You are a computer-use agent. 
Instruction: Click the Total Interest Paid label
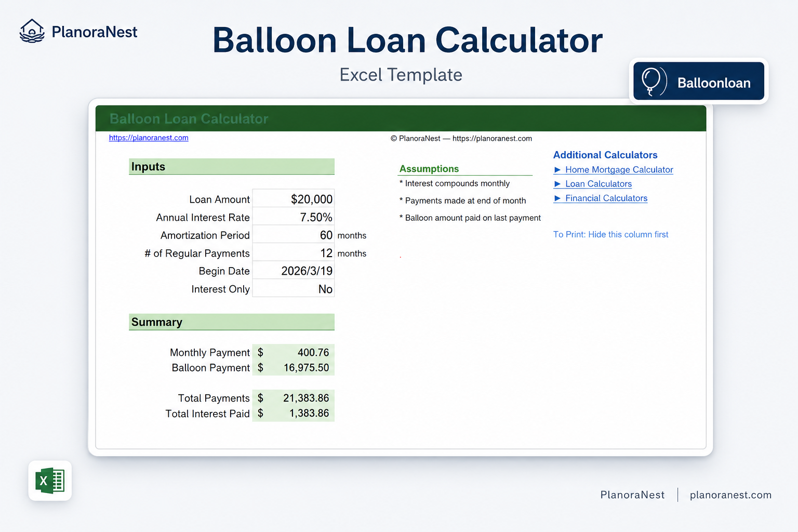(x=207, y=414)
